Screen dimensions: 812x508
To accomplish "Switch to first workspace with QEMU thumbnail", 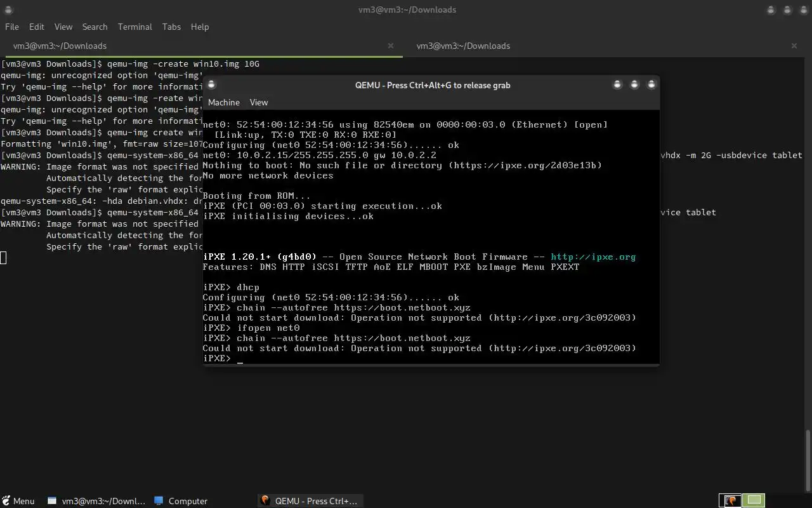I will coord(730,501).
